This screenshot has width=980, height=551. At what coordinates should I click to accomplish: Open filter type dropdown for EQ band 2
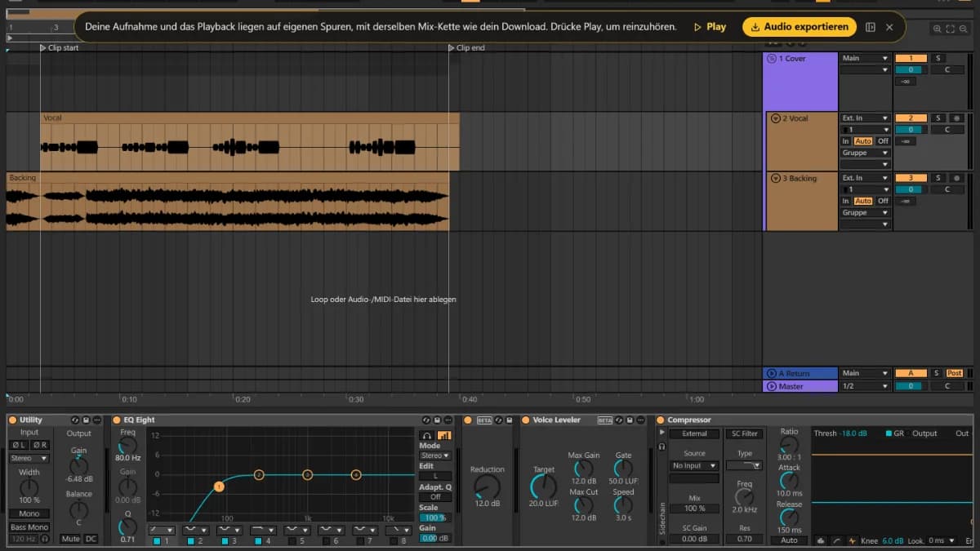click(196, 530)
